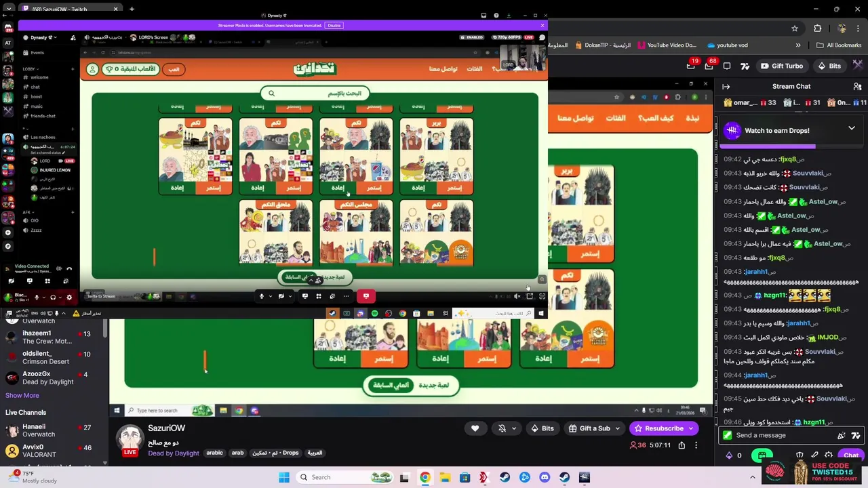The image size is (868, 488).
Task: Click the arabic stream tag
Action: [214, 453]
